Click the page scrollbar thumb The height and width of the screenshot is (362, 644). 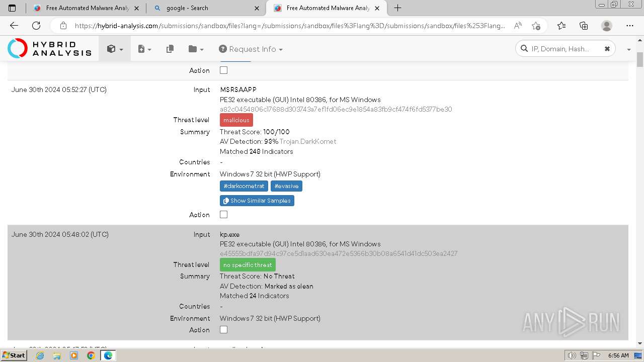640,59
